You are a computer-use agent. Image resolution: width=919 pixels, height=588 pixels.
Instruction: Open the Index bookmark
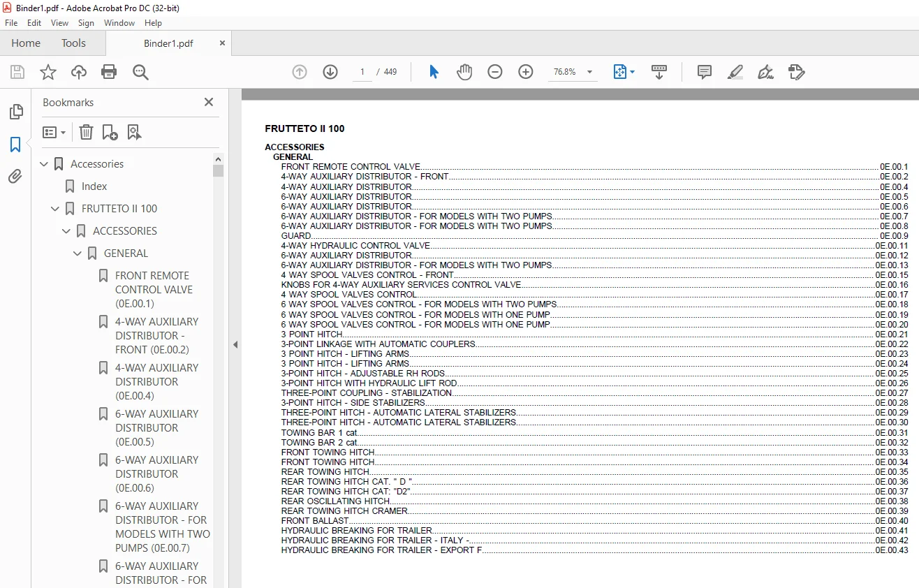pyautogui.click(x=94, y=186)
